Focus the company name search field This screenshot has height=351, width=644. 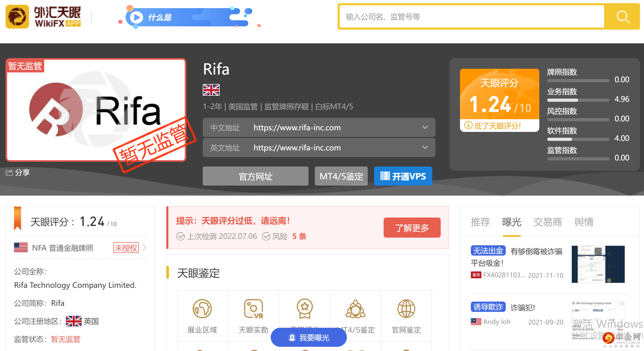[x=472, y=17]
